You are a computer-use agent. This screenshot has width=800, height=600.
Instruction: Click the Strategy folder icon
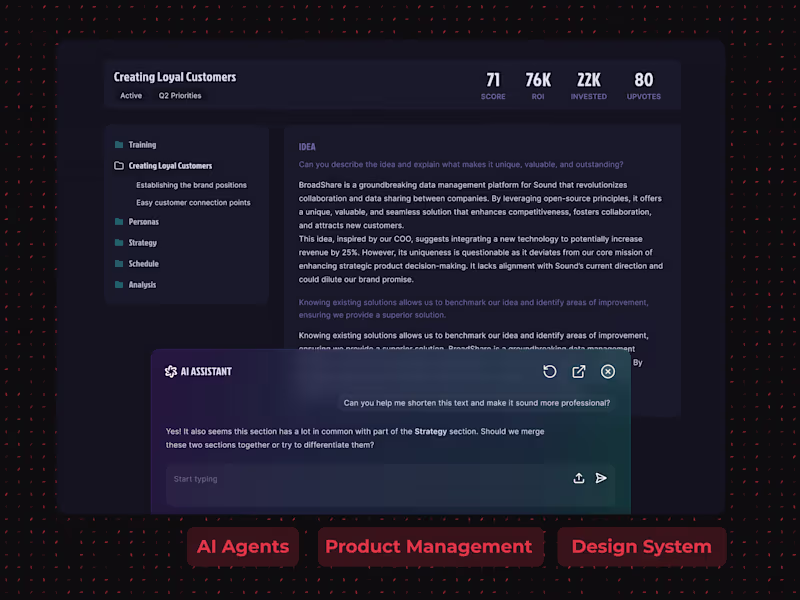coord(119,242)
